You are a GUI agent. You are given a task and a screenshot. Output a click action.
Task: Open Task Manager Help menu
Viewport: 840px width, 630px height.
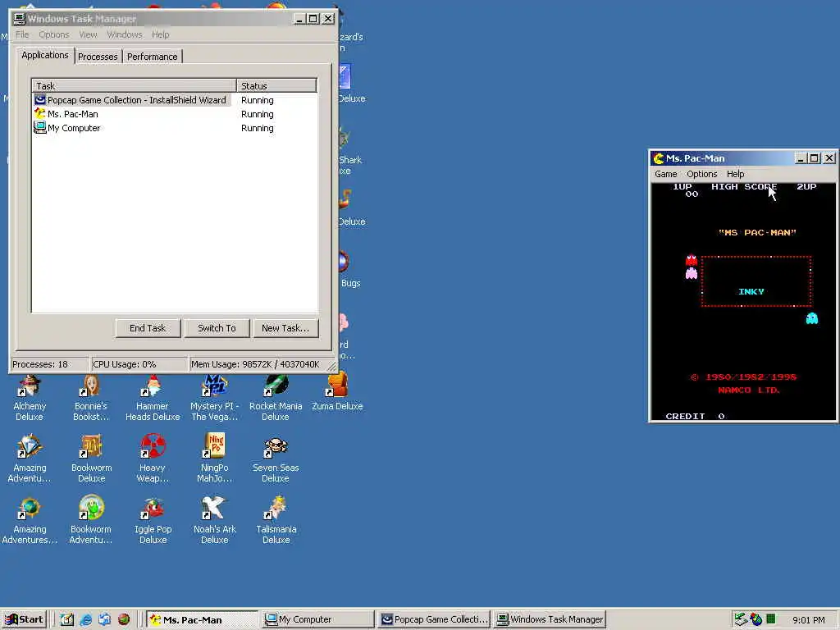click(161, 34)
